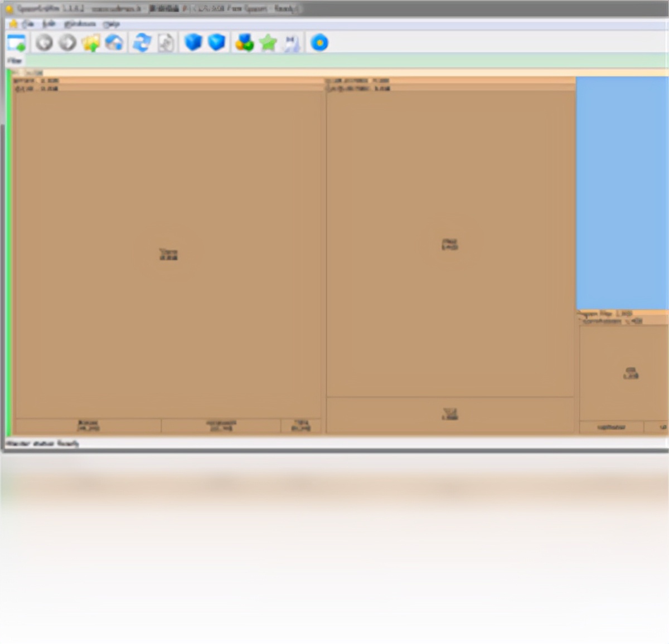Select small brown block under blue area
This screenshot has width=669, height=644.
pyautogui.click(x=624, y=373)
